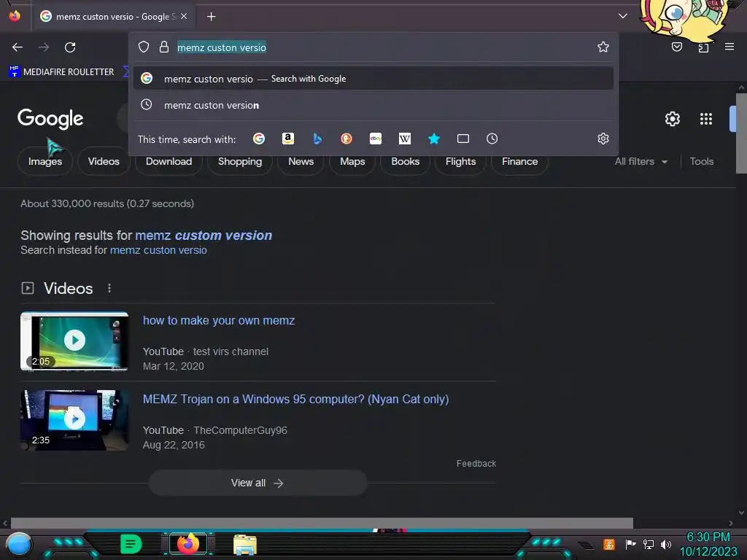
Task: Select the Finance filter chip
Action: [x=519, y=161]
